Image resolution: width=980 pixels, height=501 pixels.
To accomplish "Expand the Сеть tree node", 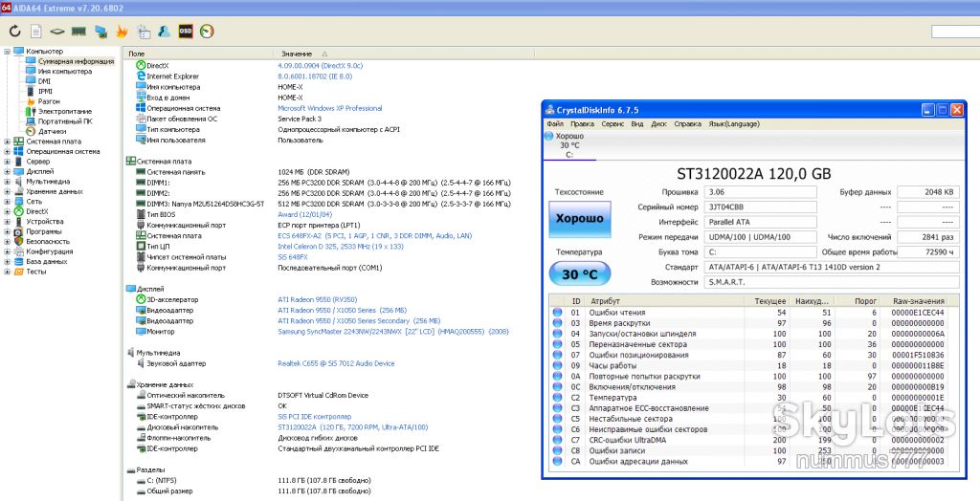I will pos(7,201).
